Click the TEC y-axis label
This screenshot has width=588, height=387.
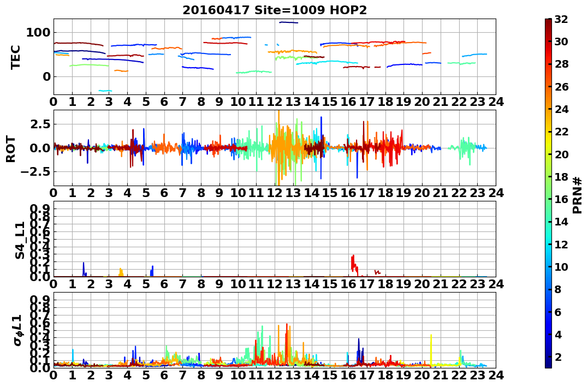pyautogui.click(x=15, y=57)
